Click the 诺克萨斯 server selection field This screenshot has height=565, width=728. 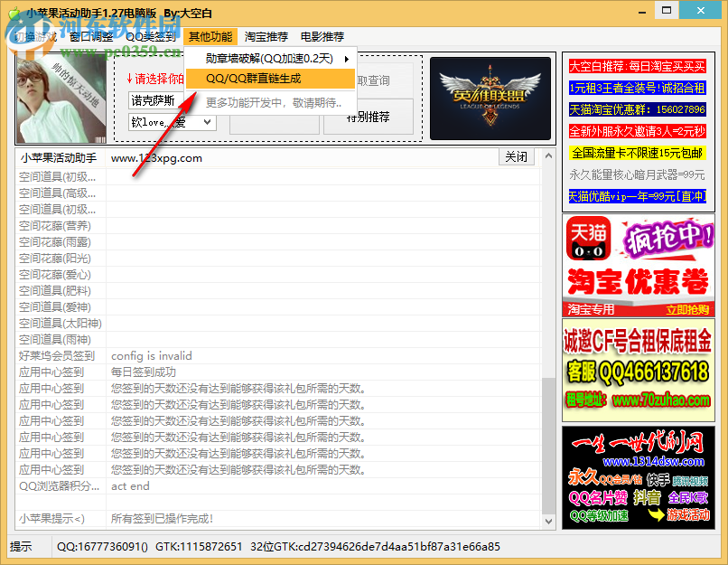pyautogui.click(x=157, y=100)
